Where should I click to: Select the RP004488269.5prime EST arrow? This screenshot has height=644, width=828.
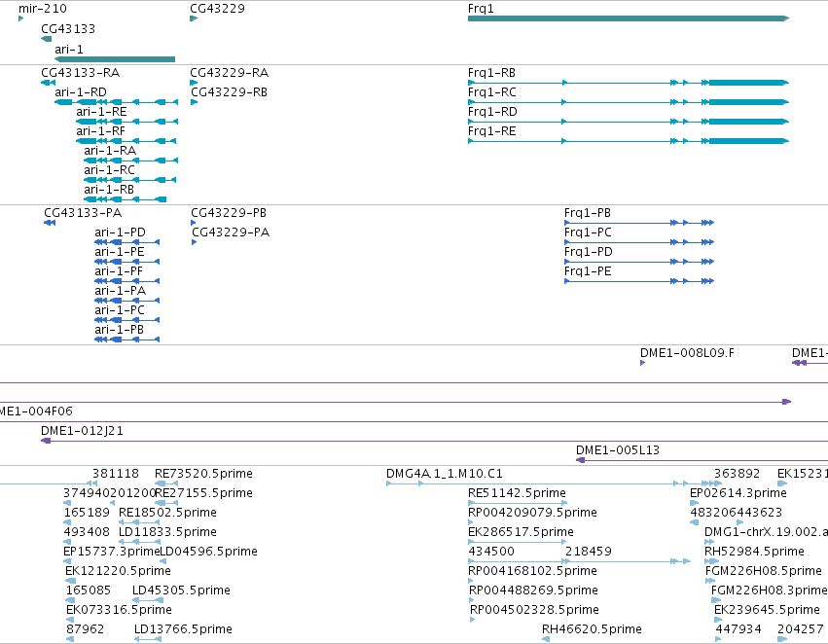(x=472, y=600)
